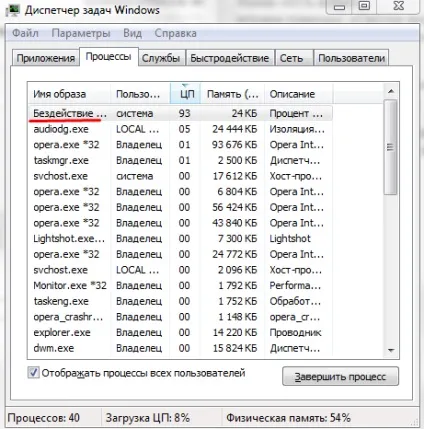This screenshot has height=429, width=424.
Task: Select the dwm.exe process
Action: coord(180,348)
